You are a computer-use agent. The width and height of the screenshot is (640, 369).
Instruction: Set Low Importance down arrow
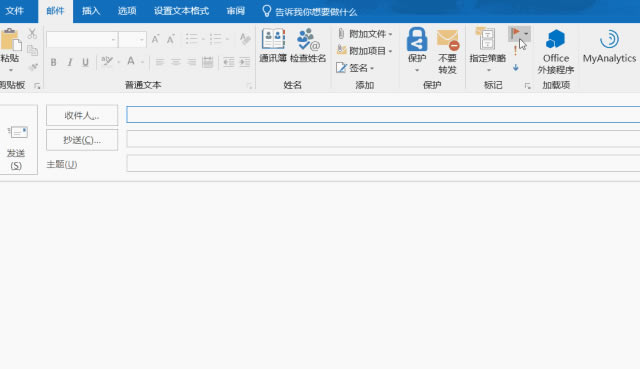point(516,68)
